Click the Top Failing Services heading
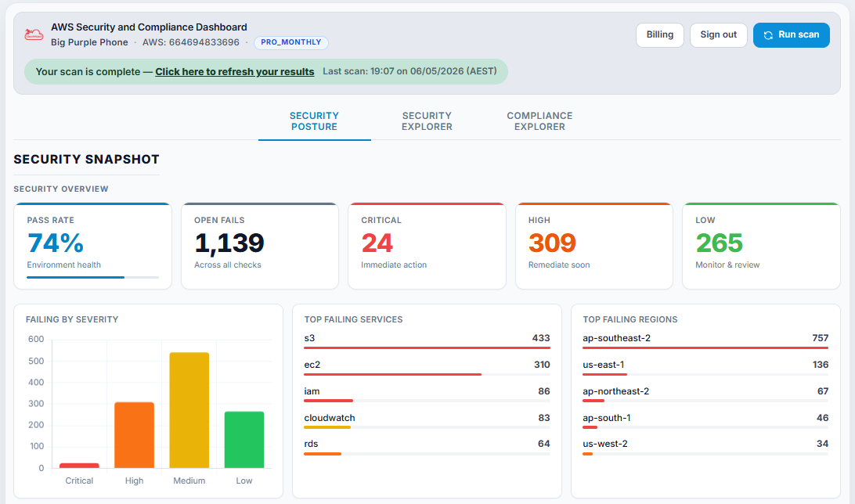Viewport: 855px width, 504px height. pos(353,319)
